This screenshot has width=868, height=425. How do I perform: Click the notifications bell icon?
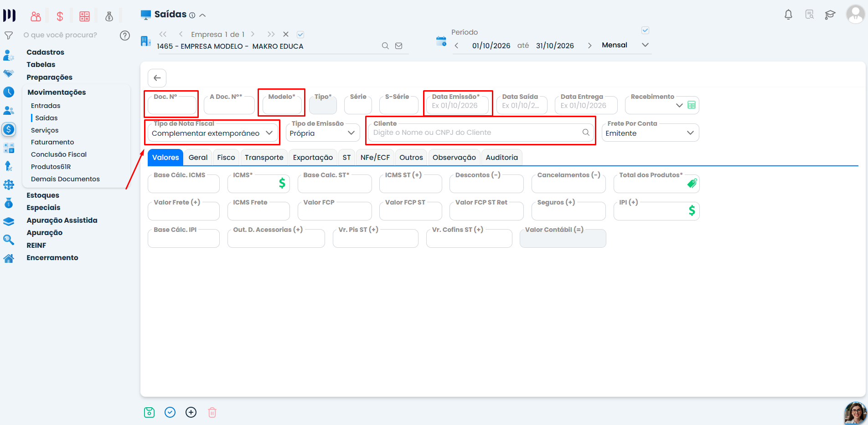tap(788, 15)
